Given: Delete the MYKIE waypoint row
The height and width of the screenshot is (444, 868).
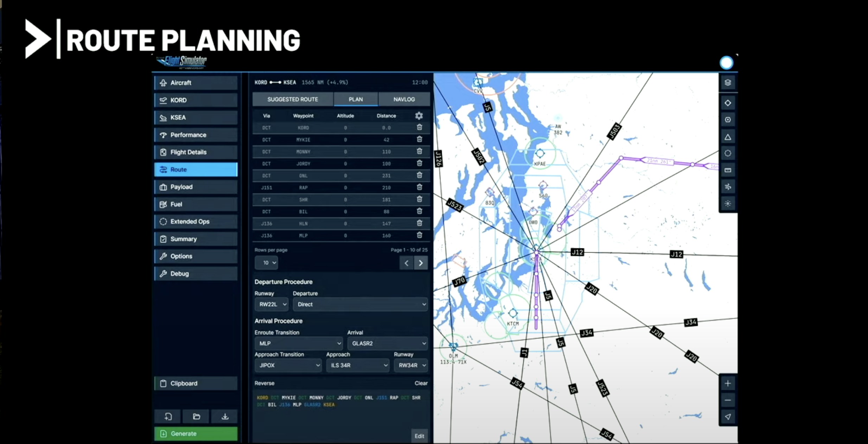Looking at the screenshot, I should tap(419, 139).
